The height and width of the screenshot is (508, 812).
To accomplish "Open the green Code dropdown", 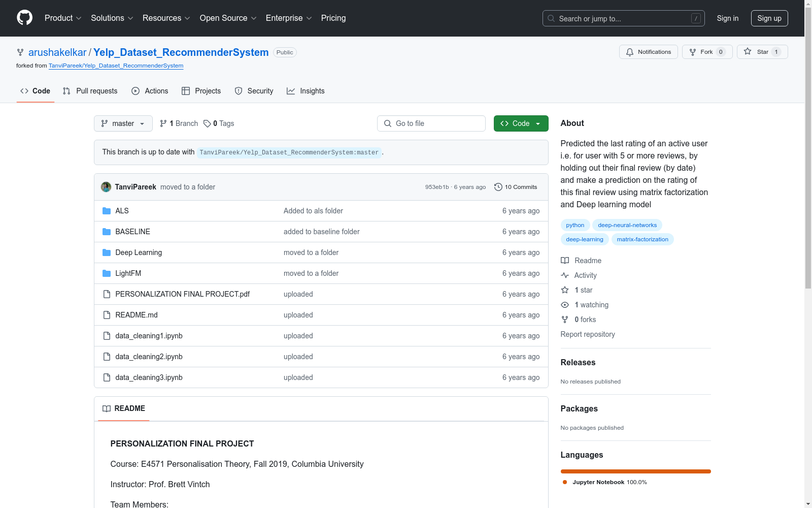I will pos(521,123).
